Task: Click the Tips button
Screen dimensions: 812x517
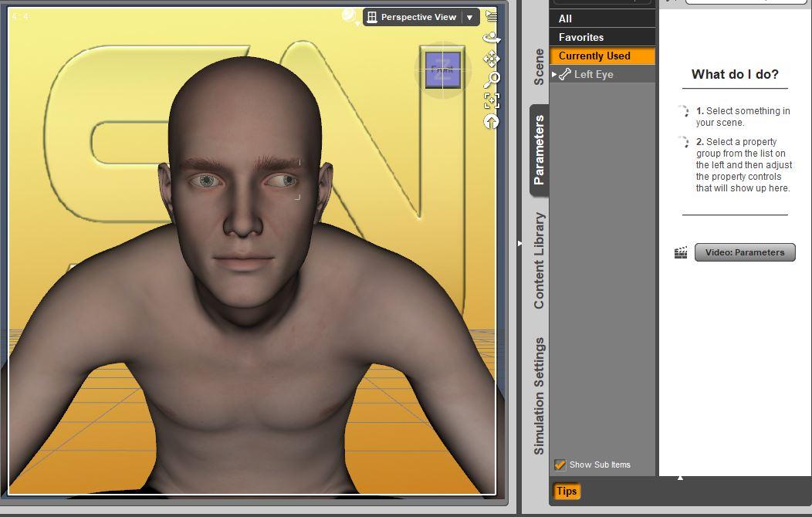Action: [567, 491]
